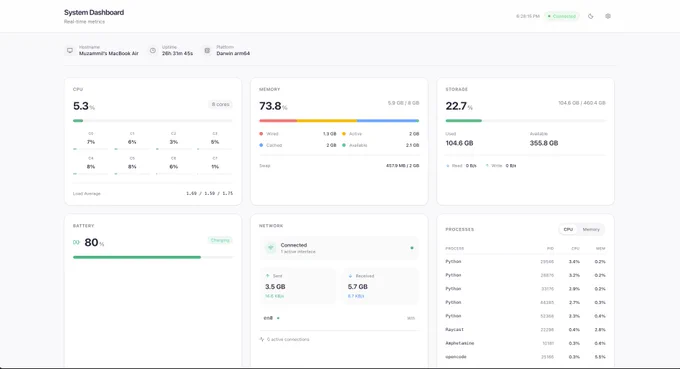Click the Connected status badge in header
The height and width of the screenshot is (369, 680).
[x=562, y=16]
